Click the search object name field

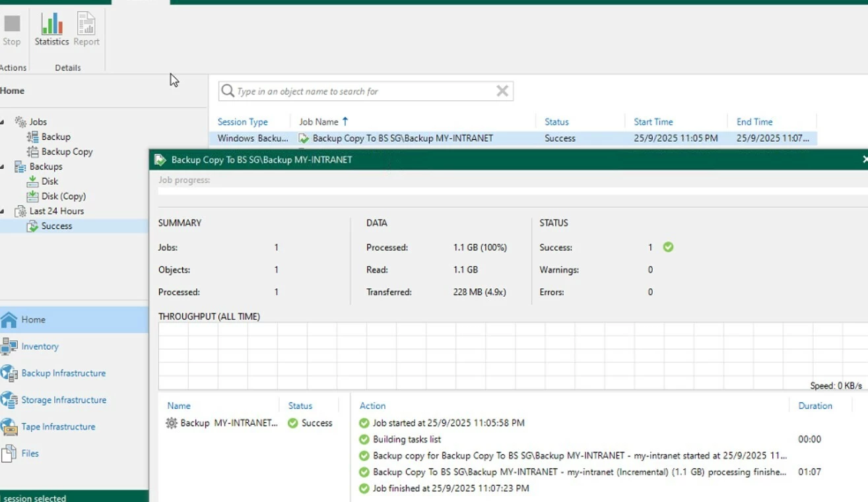pos(363,92)
